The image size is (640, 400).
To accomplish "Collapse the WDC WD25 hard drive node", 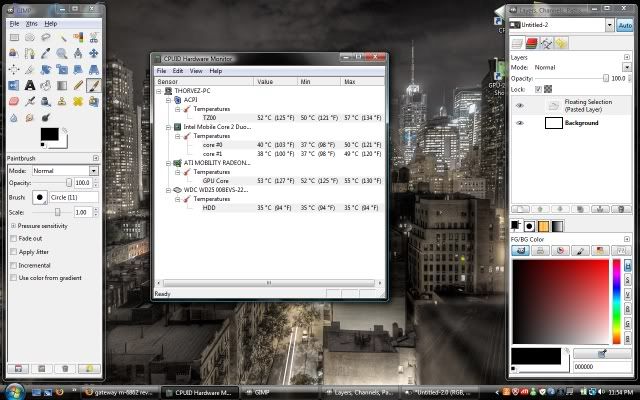I will click(168, 190).
